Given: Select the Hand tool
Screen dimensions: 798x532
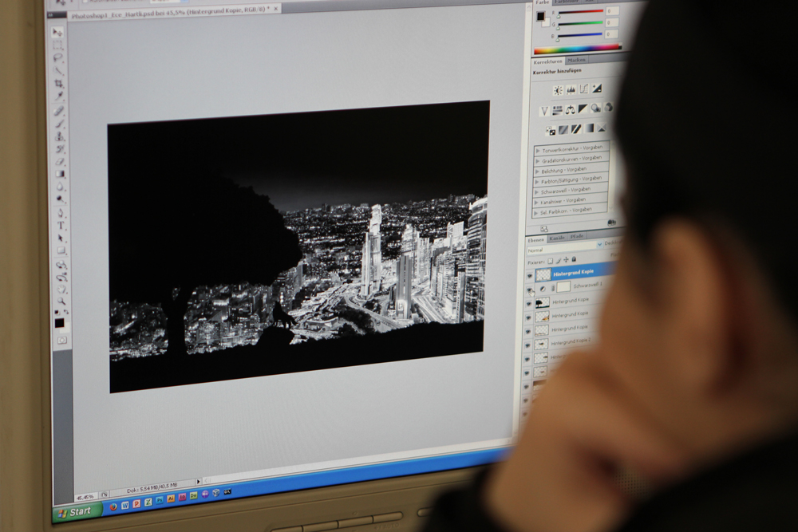Looking at the screenshot, I should click(x=61, y=290).
